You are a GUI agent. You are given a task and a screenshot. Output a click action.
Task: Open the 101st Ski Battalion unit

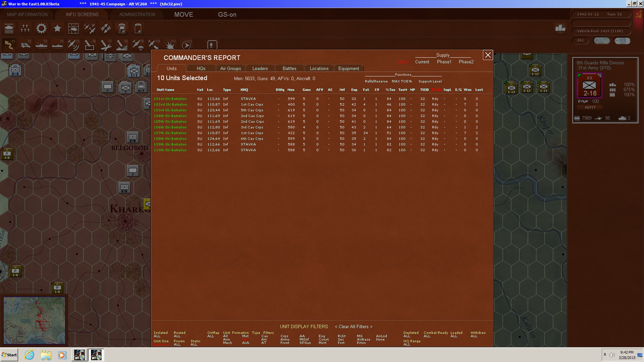coord(170,99)
